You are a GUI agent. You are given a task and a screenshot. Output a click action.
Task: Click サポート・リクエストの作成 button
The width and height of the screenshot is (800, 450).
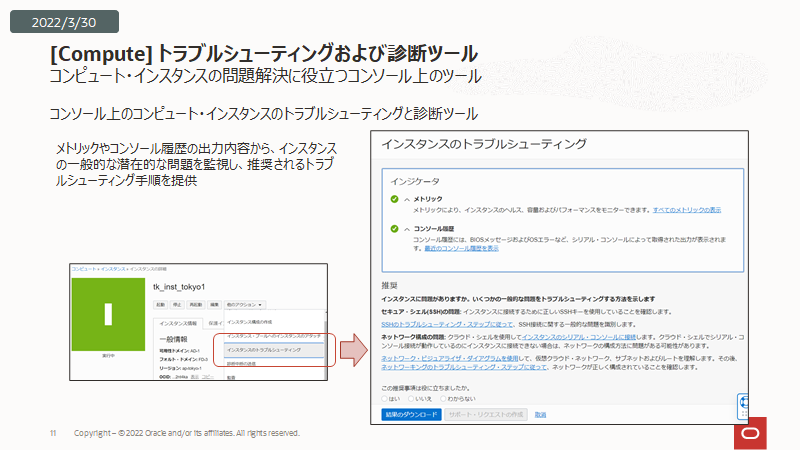486,414
